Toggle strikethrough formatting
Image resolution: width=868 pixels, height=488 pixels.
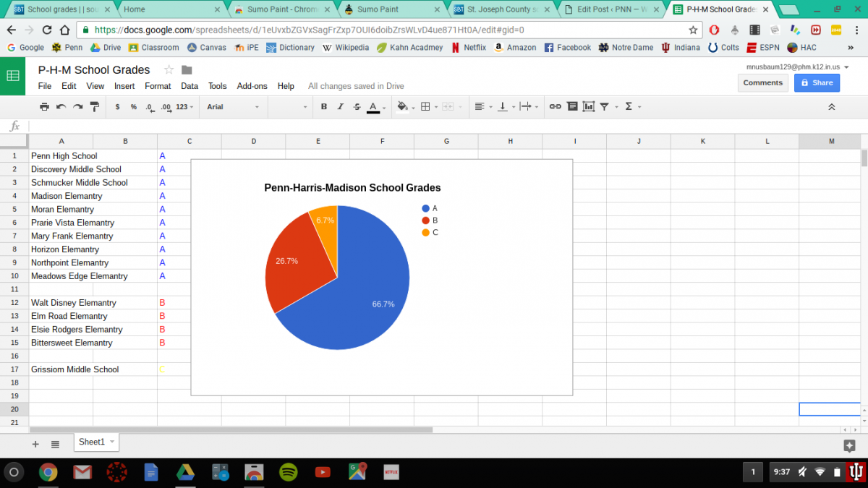pyautogui.click(x=357, y=106)
